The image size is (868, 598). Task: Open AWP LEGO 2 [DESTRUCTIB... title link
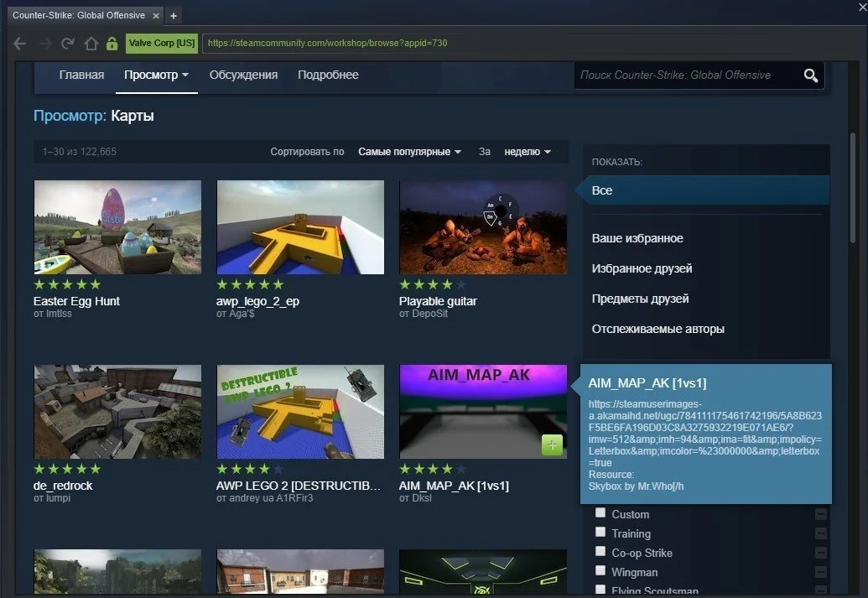click(x=299, y=486)
